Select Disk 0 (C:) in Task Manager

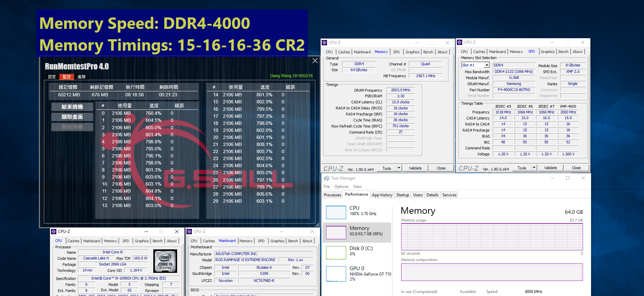coord(357,252)
